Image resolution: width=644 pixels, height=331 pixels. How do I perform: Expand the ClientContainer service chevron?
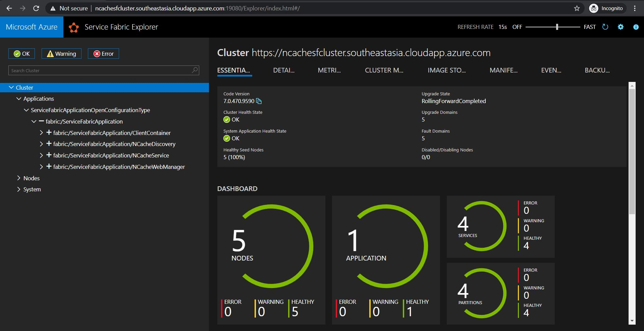(41, 133)
